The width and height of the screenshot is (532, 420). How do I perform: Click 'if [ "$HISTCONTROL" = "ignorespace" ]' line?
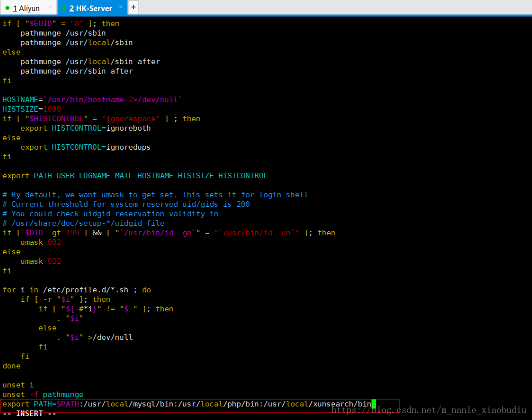(101, 119)
